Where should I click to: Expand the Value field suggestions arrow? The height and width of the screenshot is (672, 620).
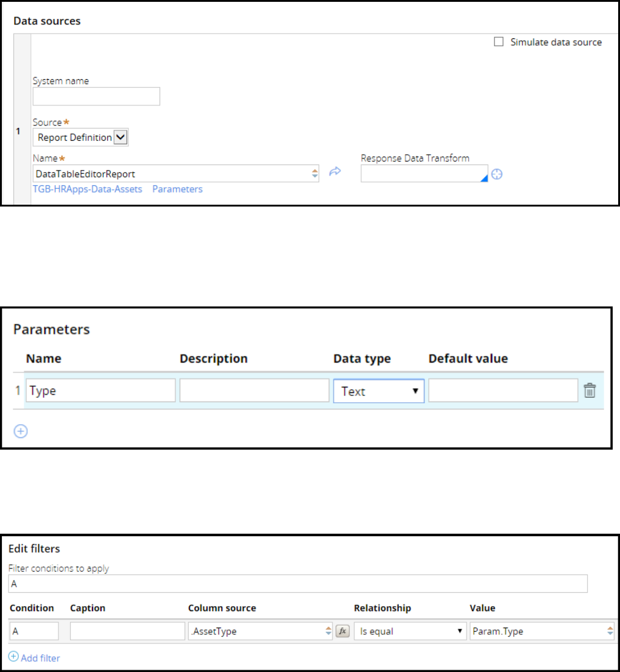click(x=610, y=632)
